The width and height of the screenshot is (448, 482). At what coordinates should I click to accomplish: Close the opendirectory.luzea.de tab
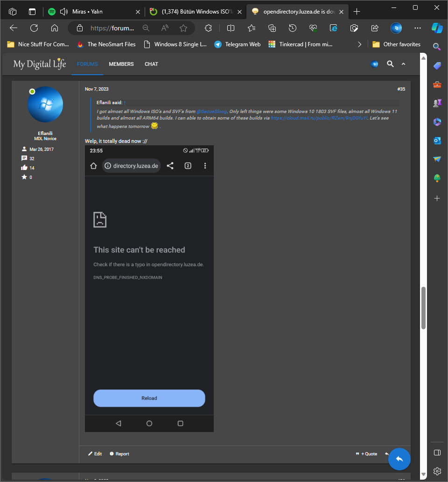tap(341, 12)
